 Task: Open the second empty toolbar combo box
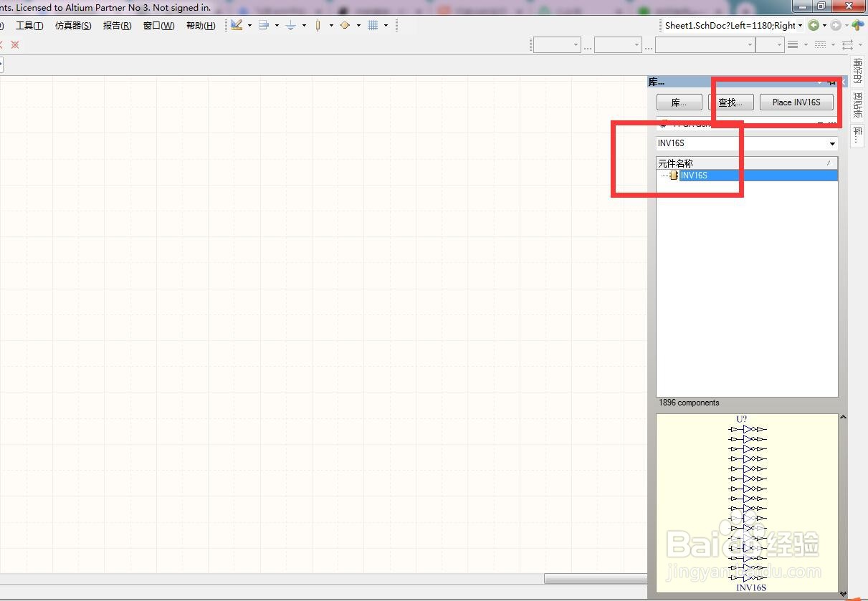(x=618, y=44)
